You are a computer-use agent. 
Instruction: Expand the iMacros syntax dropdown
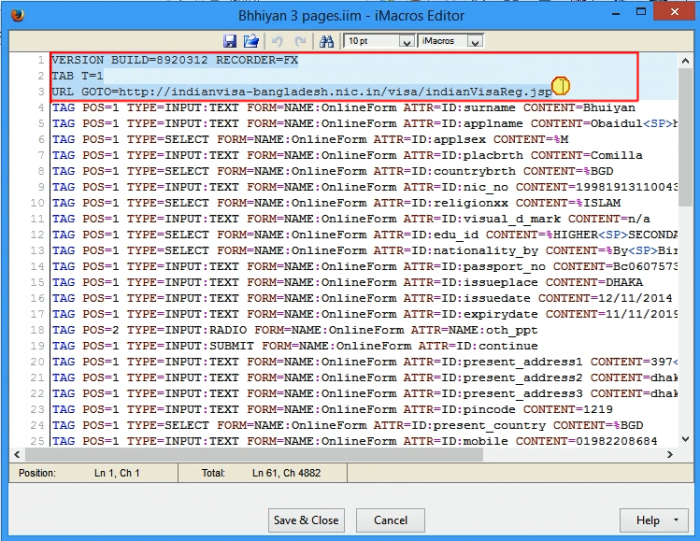pos(475,42)
